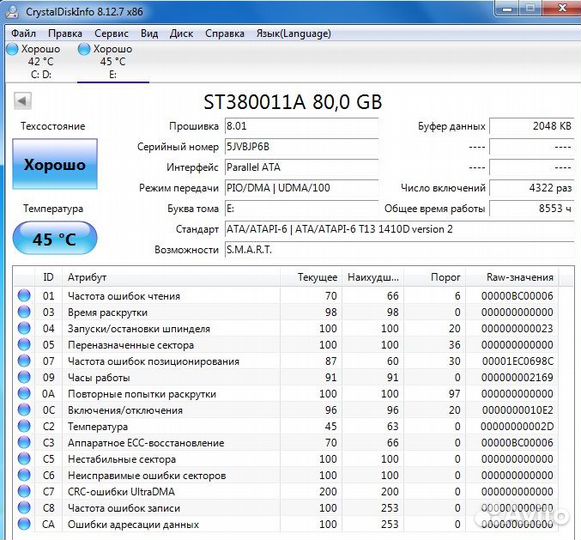Click status orb of C2 Температура row
This screenshot has width=581, height=540.
point(24,426)
